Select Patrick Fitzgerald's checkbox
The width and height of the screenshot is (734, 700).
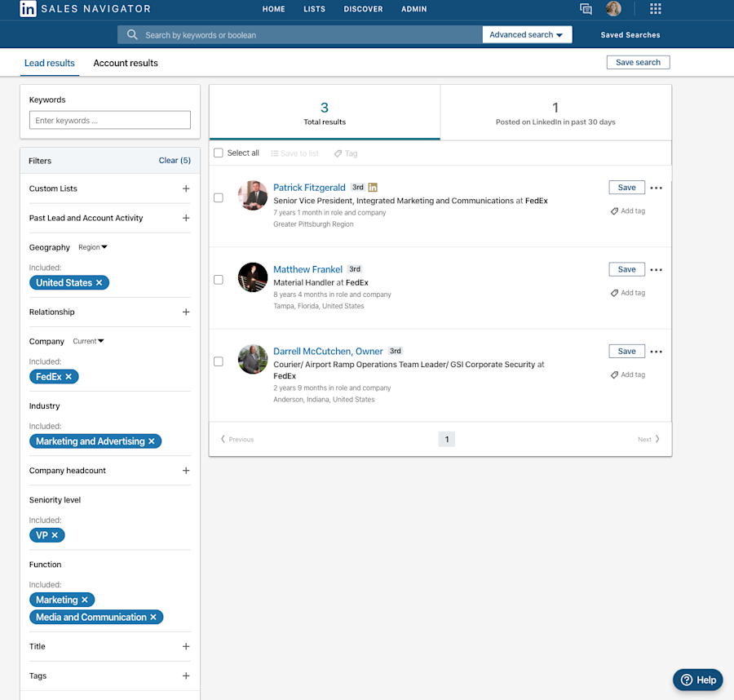tap(218, 197)
